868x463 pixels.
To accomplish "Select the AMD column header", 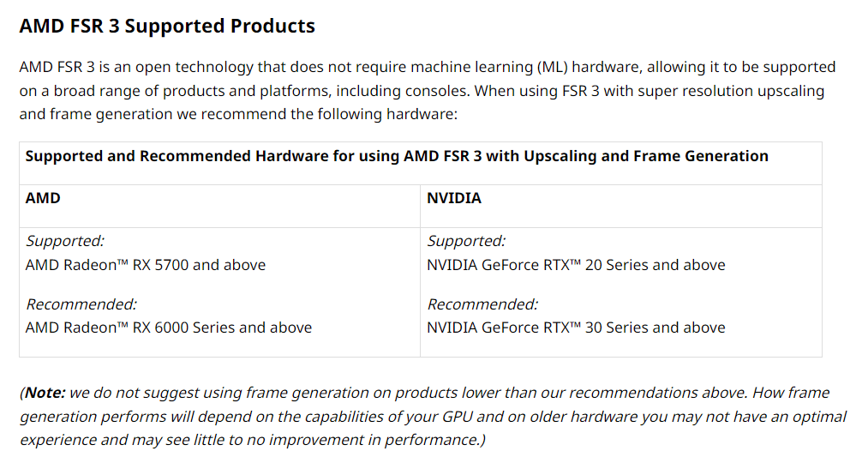I will (43, 198).
